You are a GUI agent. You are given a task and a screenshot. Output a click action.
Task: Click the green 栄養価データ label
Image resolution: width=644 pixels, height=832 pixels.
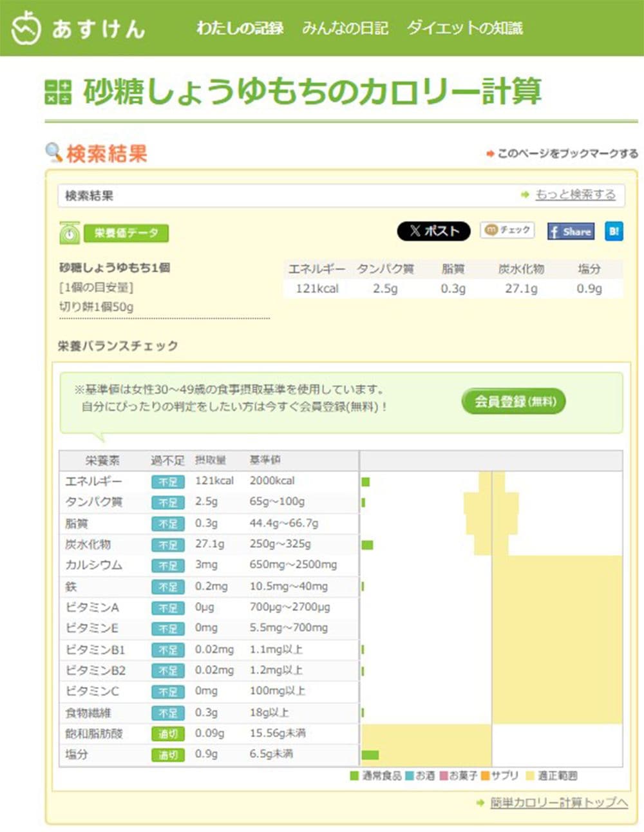[126, 233]
